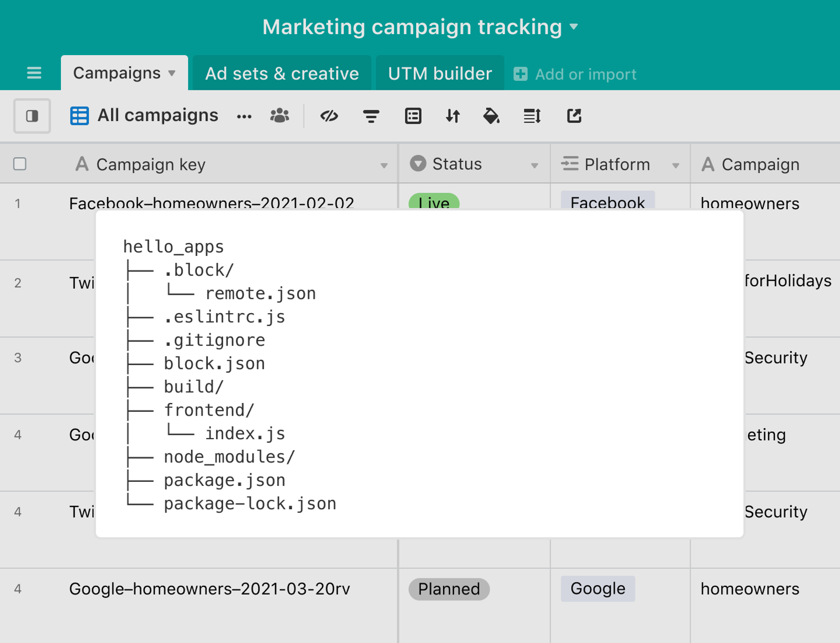840x643 pixels.
Task: Click the share view icon
Action: [574, 116]
